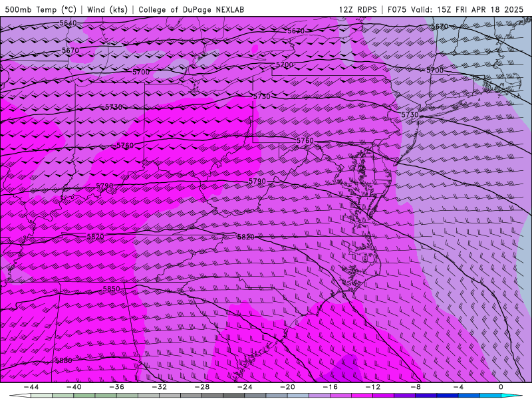Image resolution: width=532 pixels, height=399 pixels.
Task: Click the 0 value on the color scale
Action: [501, 387]
